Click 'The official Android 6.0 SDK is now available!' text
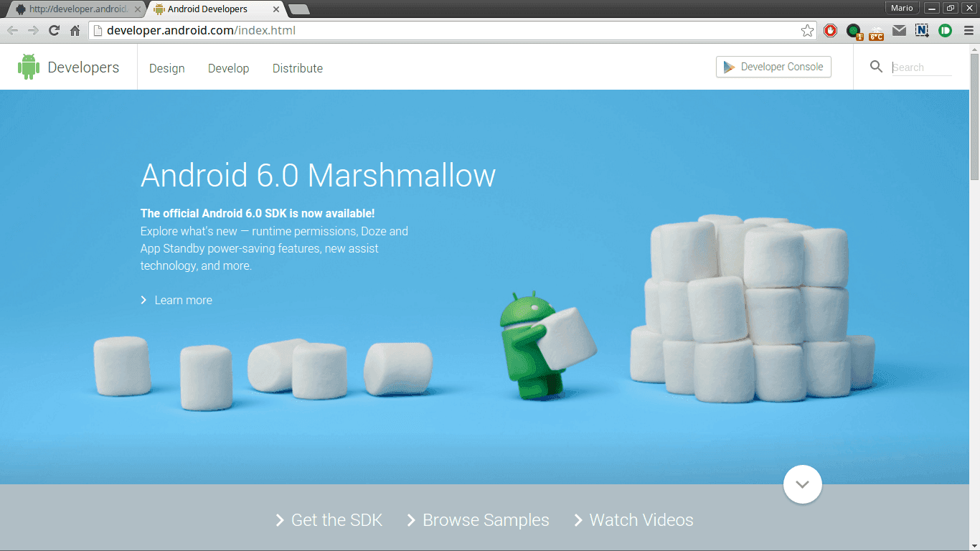This screenshot has height=551, width=980. point(258,213)
